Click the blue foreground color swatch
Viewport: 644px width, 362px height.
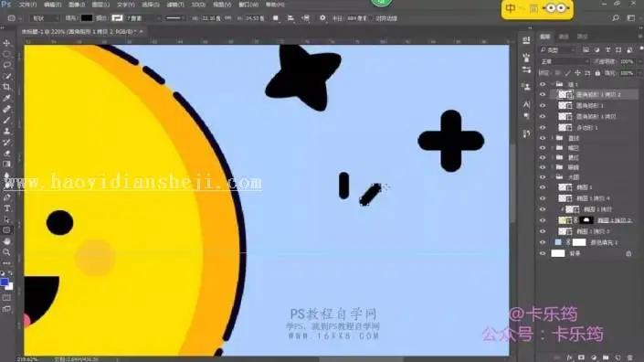pos(5,282)
